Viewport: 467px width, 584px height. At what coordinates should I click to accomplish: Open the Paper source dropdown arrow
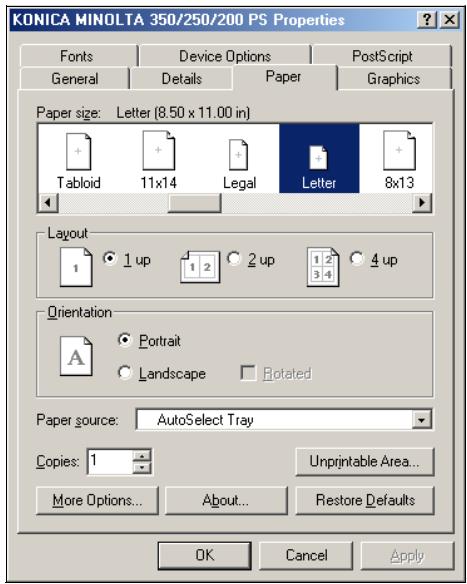(422, 420)
